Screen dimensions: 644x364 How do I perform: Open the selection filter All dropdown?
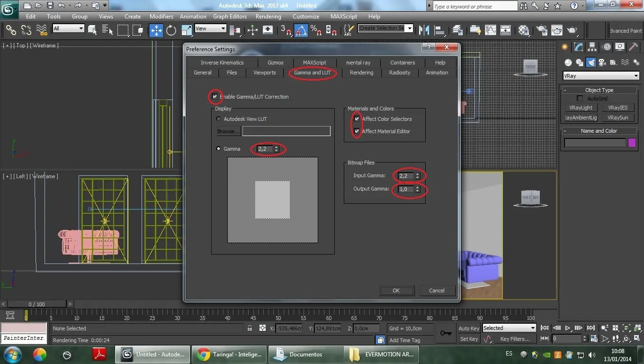tap(68, 28)
